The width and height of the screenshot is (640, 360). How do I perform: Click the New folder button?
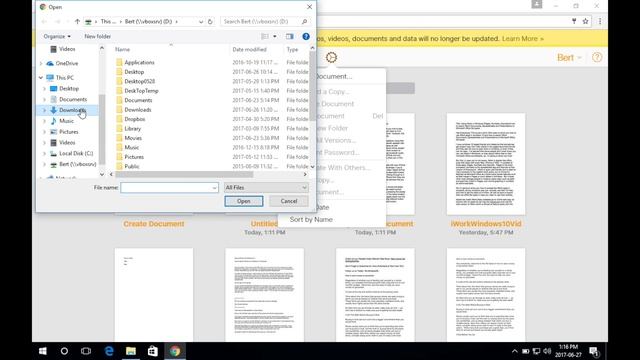[98, 36]
